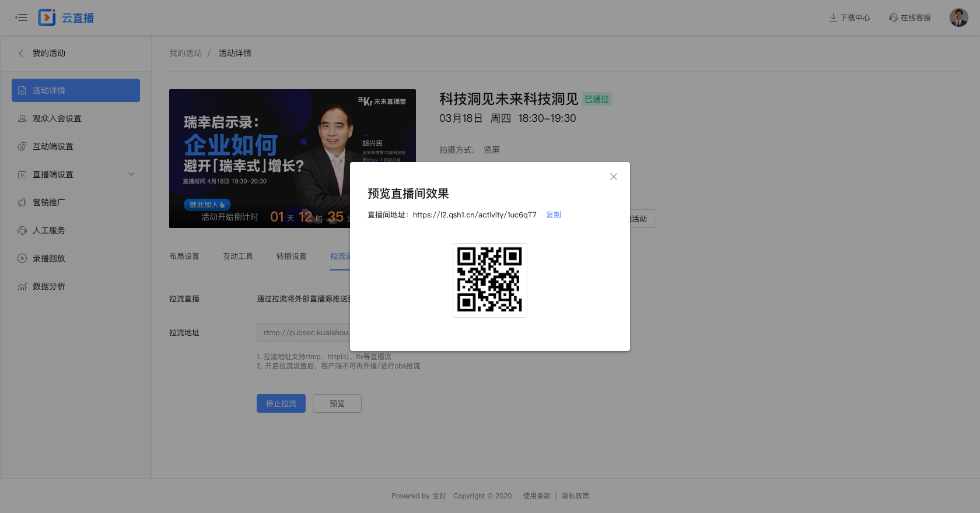Close the preview dialog
The height and width of the screenshot is (513, 980).
tap(614, 177)
